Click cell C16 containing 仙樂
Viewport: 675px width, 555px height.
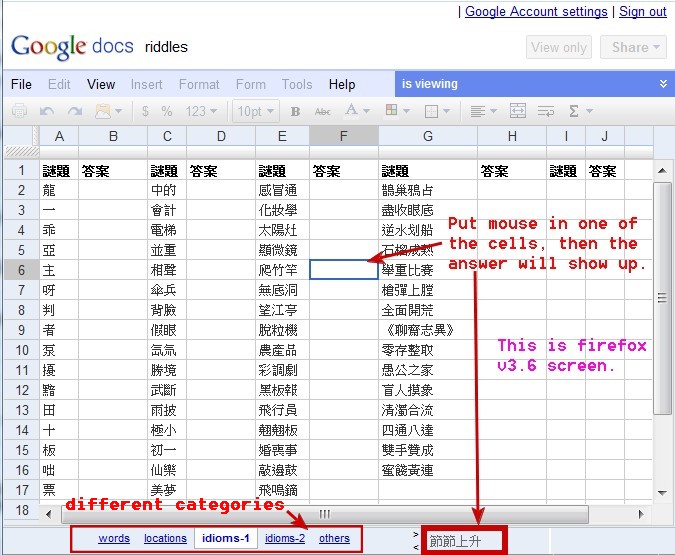tap(167, 470)
